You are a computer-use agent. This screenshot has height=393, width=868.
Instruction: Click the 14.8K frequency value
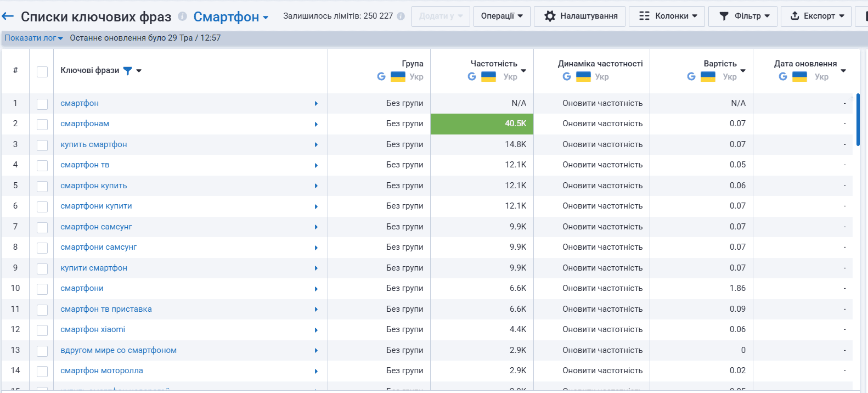[515, 144]
